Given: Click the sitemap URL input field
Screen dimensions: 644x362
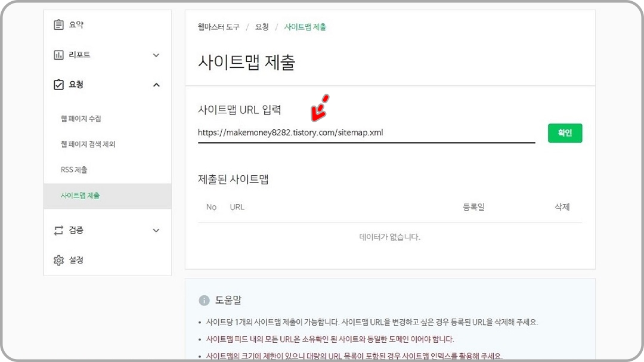Looking at the screenshot, I should (358, 132).
